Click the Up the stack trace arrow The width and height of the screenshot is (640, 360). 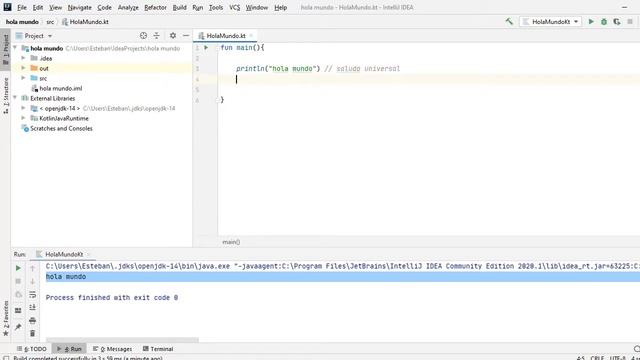coord(33,268)
